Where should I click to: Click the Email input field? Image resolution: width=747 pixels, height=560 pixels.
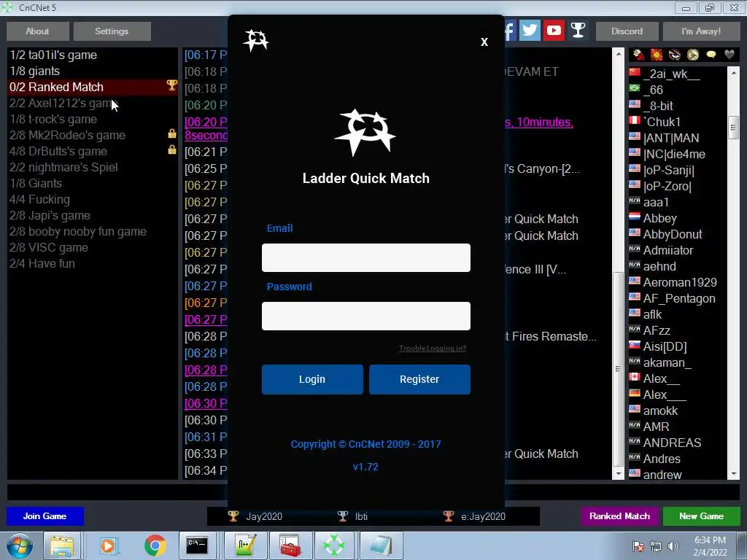366,257
